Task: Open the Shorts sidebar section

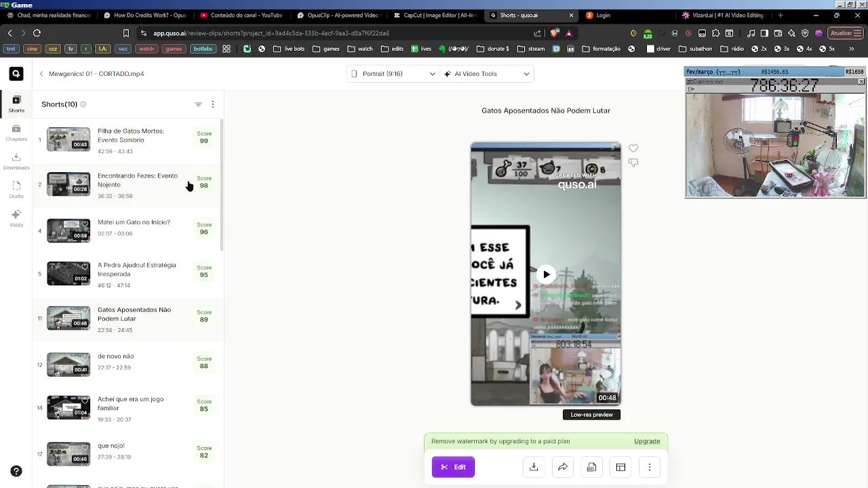Action: click(x=16, y=104)
